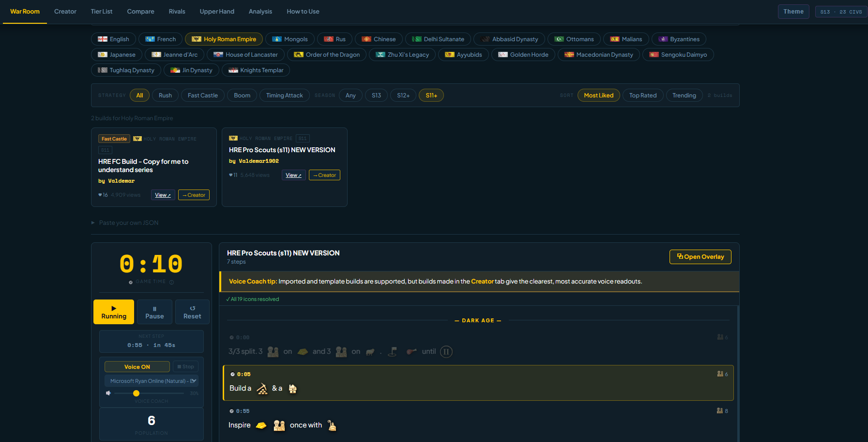Sort builds by Trending
This screenshot has height=442, width=868.
(x=684, y=95)
